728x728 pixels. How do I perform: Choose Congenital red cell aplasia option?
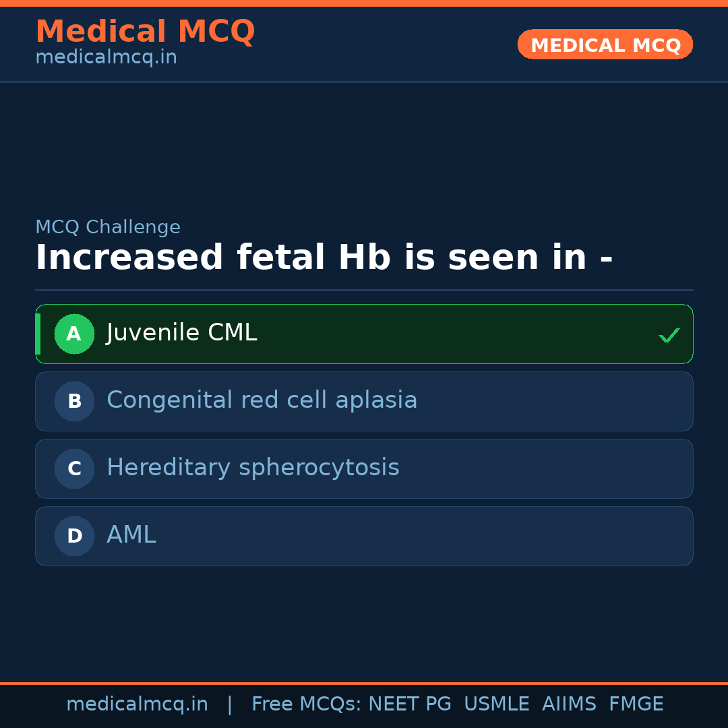pyautogui.click(x=262, y=400)
